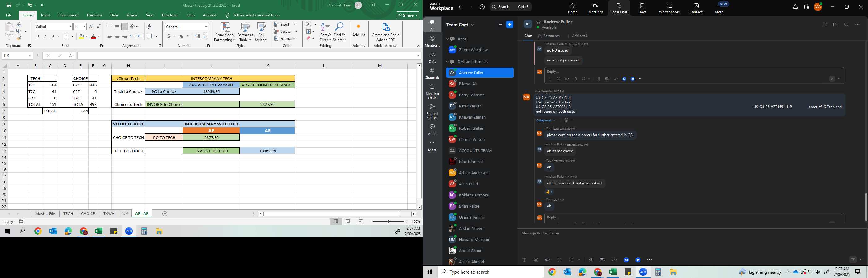This screenshot has height=278, width=868.
Task: Open the Formulas ribbon tab
Action: (94, 15)
